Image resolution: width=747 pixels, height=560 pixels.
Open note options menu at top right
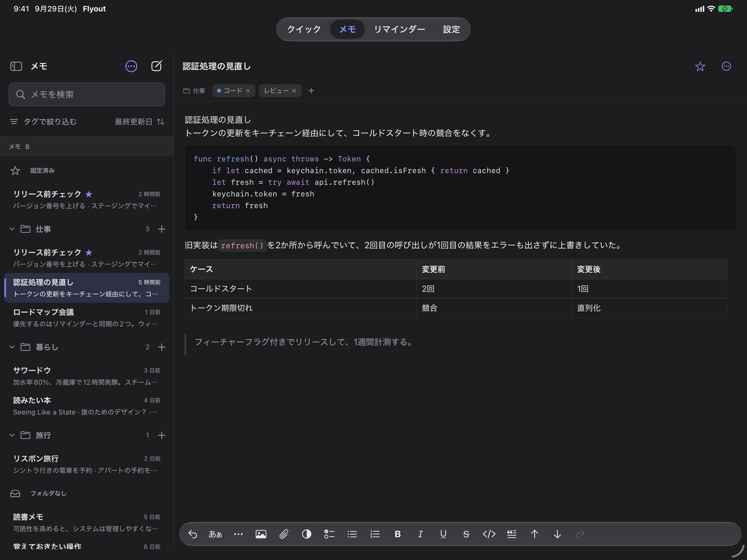726,66
